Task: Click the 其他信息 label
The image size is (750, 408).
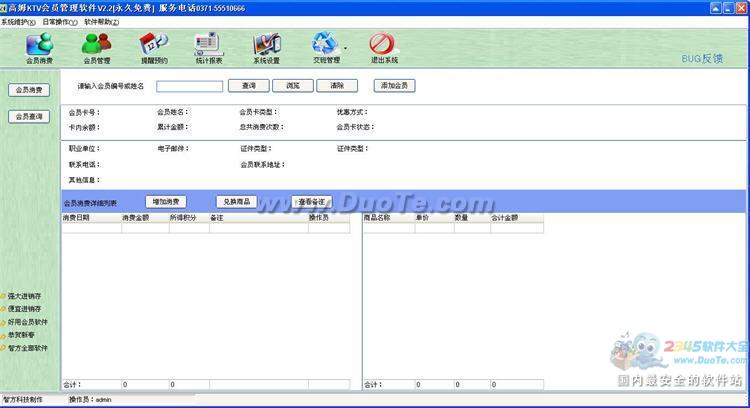Action: [84, 180]
